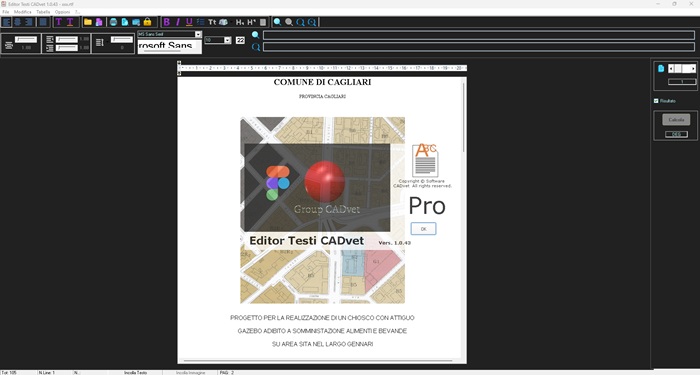This screenshot has height=375, width=700.
Task: Click OK in the about dialog
Action: pyautogui.click(x=423, y=229)
